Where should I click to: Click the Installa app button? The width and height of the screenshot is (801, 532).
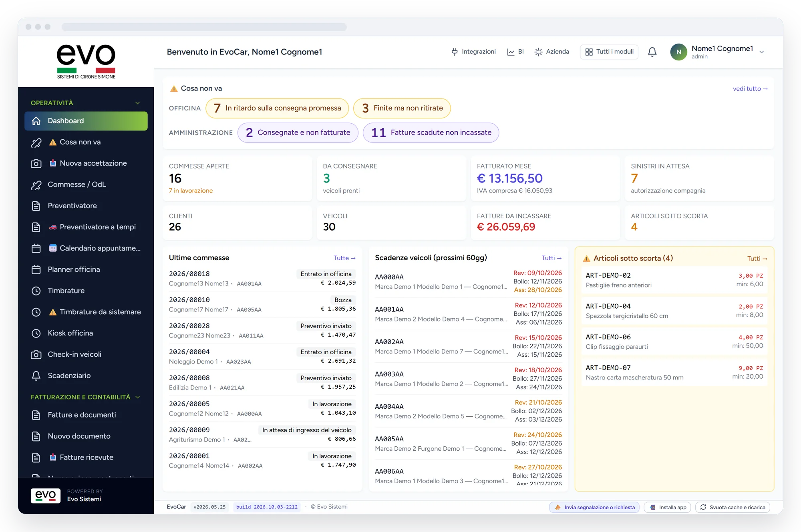point(667,507)
